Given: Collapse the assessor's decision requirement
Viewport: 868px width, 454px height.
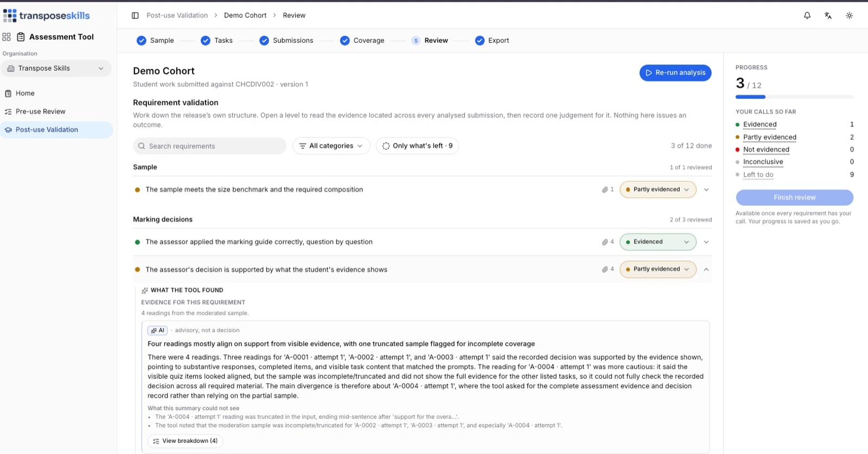Looking at the screenshot, I should pyautogui.click(x=706, y=269).
